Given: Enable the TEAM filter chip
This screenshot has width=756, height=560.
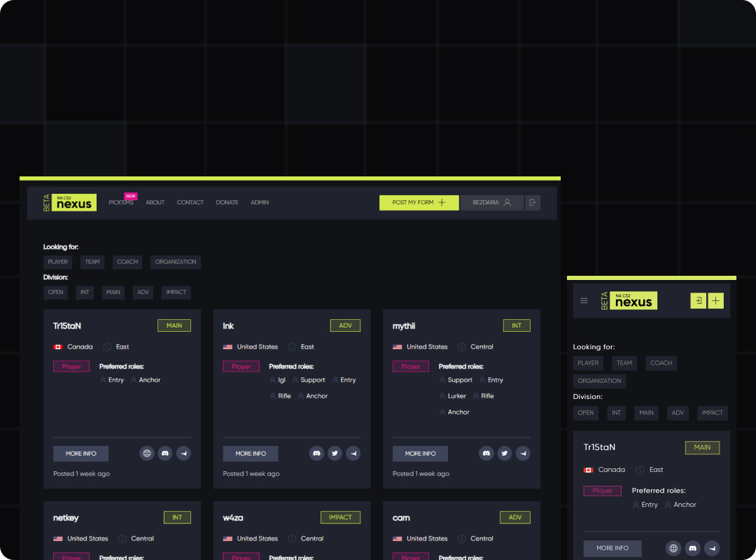Looking at the screenshot, I should click(92, 262).
